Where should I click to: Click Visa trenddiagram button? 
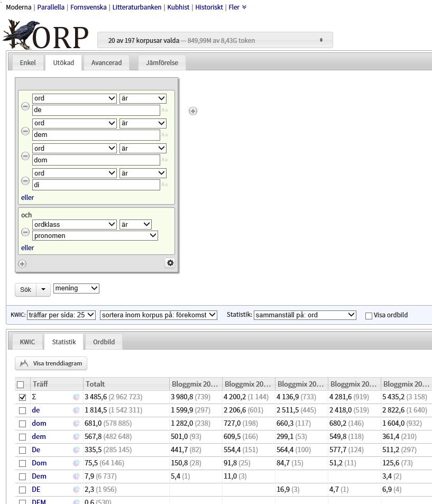[51, 363]
